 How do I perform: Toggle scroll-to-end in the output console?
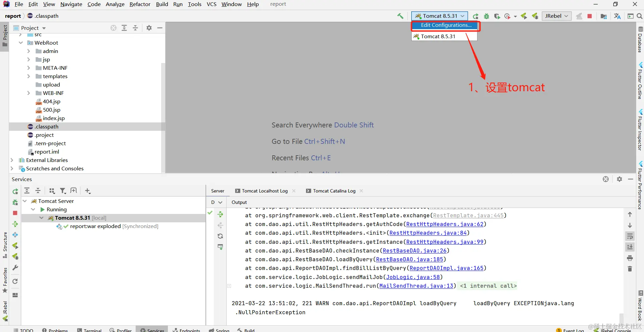pos(630,247)
